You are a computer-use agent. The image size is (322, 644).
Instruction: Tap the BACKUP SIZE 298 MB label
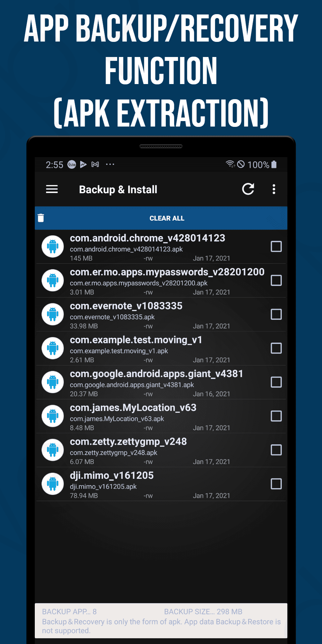[x=203, y=611]
